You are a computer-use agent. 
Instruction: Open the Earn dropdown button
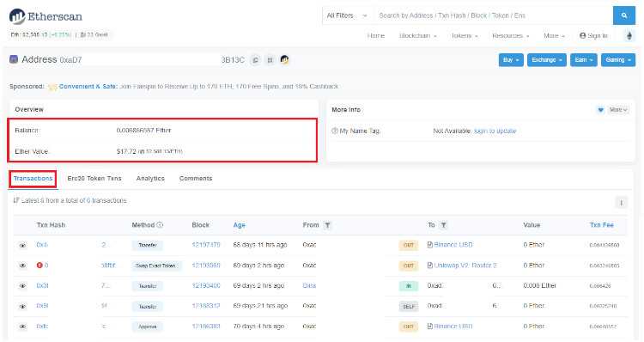point(584,59)
